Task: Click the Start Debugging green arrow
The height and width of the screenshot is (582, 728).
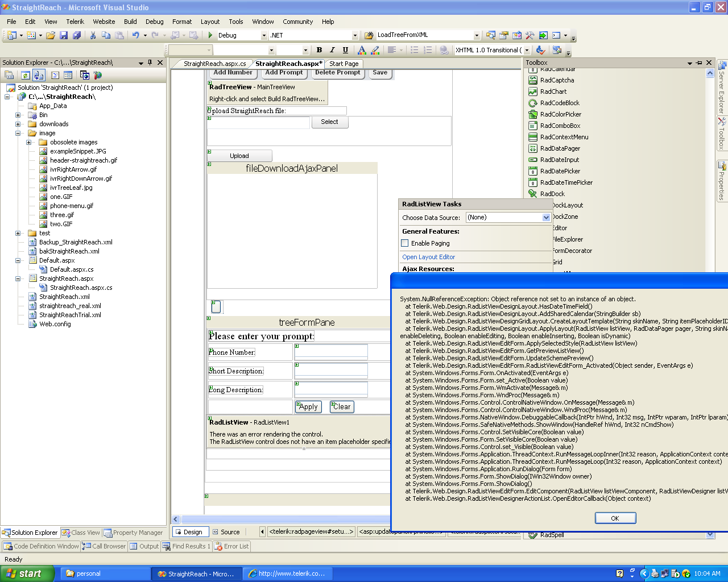Action: 210,35
